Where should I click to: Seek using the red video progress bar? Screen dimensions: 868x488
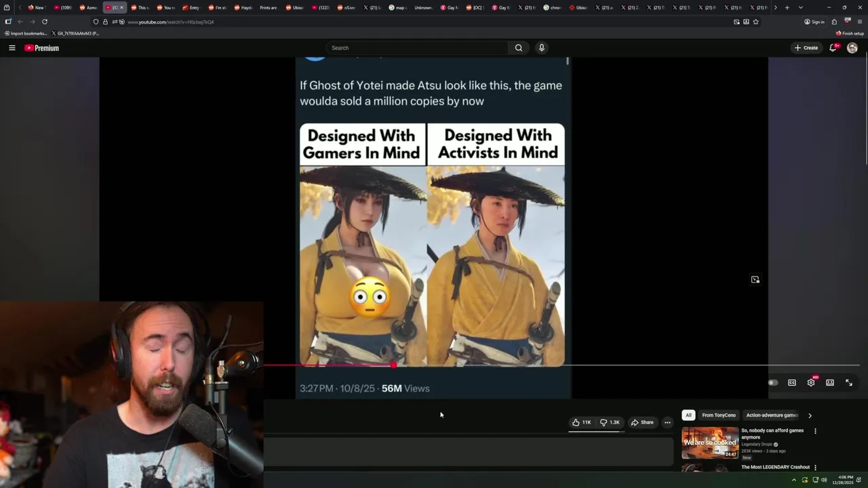[328, 365]
